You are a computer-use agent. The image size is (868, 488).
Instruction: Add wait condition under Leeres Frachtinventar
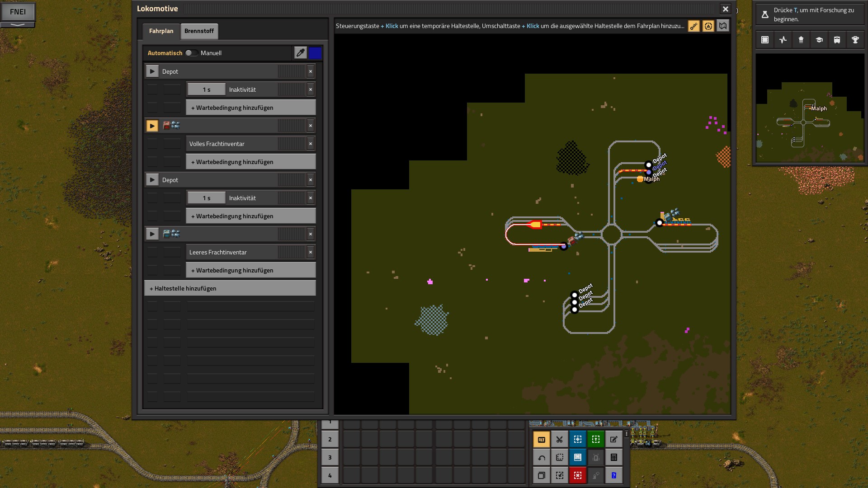tap(250, 270)
